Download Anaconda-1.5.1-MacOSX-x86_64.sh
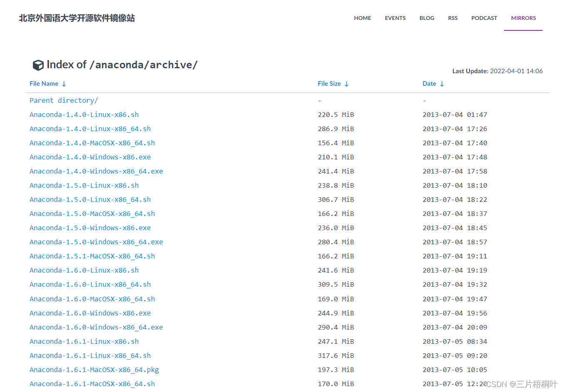The width and height of the screenshot is (564, 392). click(x=92, y=256)
